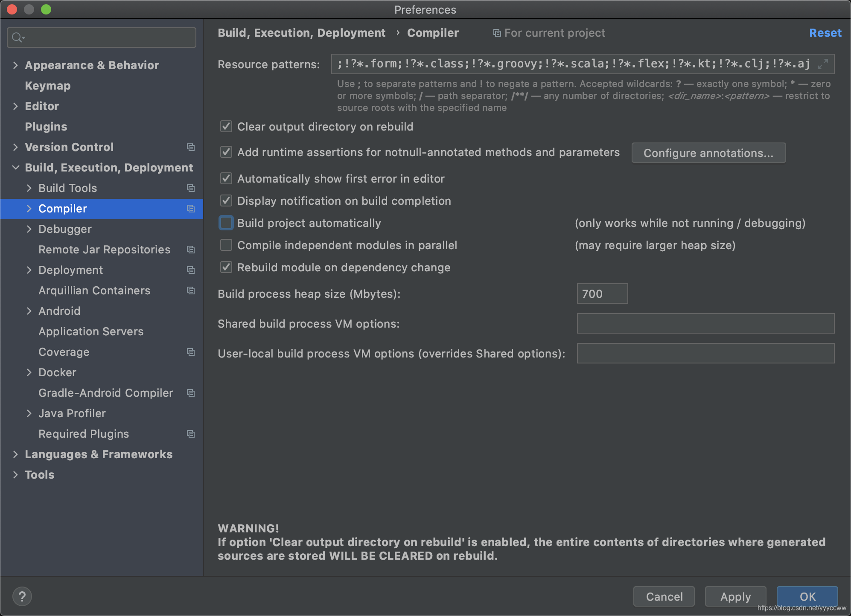851x616 pixels.
Task: Collapse Build, Execution, Deployment tree node
Action: pyautogui.click(x=16, y=168)
